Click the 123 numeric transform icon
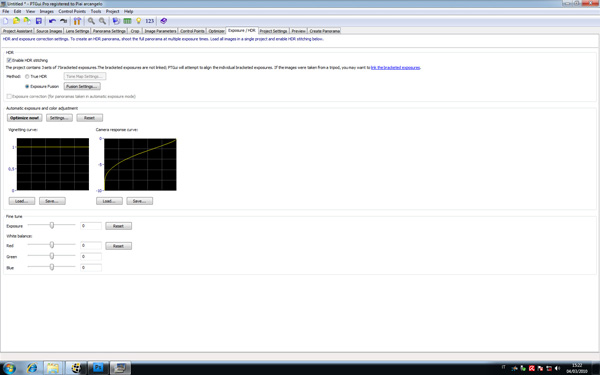Image resolution: width=600 pixels, height=375 pixels. 150,21
